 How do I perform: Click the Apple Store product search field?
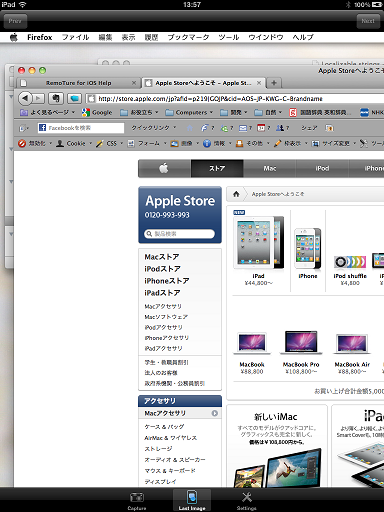(x=179, y=234)
